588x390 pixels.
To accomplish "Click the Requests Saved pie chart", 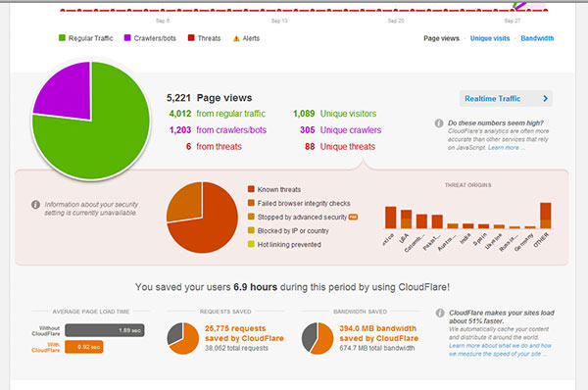I will 182,338.
